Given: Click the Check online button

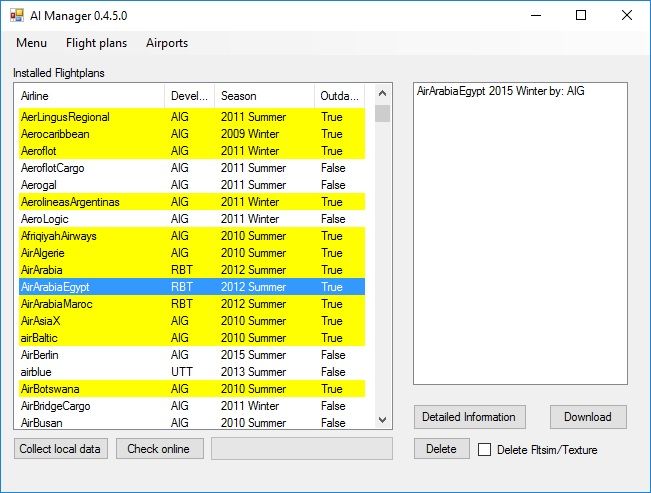Looking at the screenshot, I should [x=160, y=449].
